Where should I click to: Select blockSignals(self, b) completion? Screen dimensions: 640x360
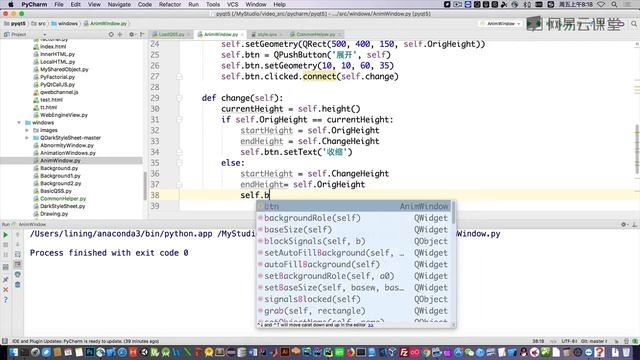pyautogui.click(x=354, y=241)
